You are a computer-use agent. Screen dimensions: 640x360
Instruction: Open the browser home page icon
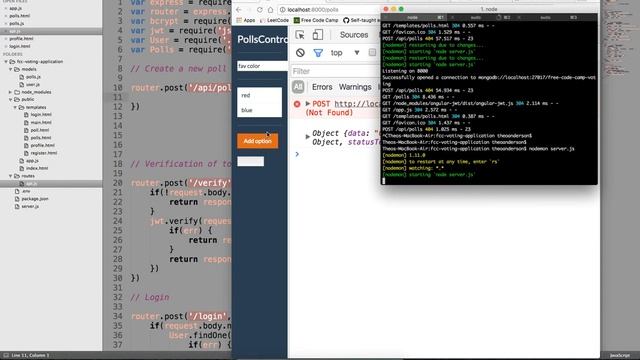(270, 9)
